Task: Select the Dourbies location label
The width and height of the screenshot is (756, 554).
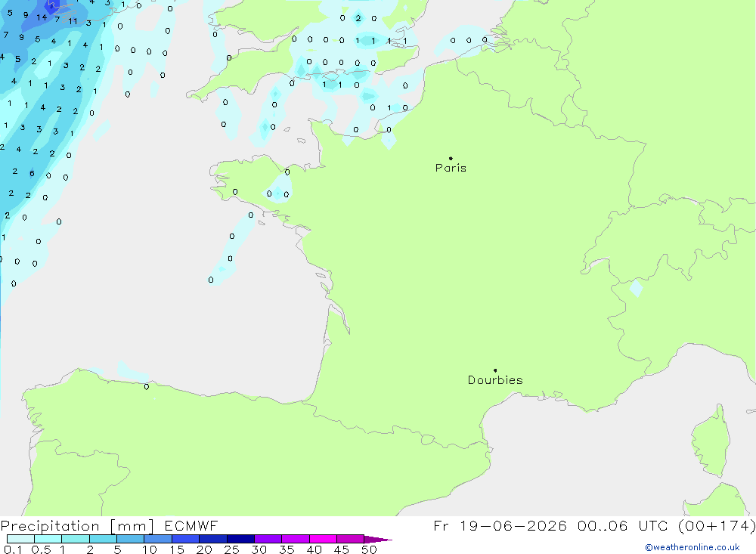Action: pyautogui.click(x=495, y=380)
